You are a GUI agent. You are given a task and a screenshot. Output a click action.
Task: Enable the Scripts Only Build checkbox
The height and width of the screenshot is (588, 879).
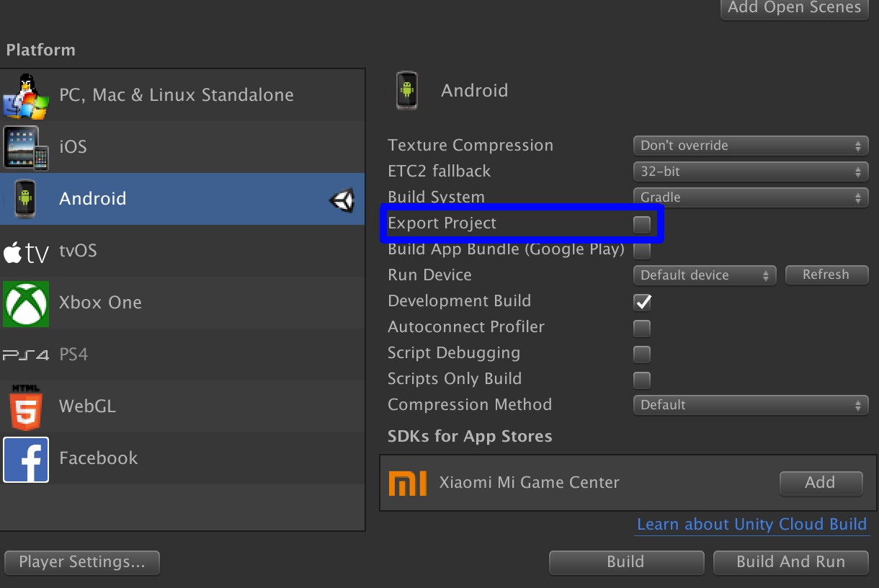[x=642, y=380]
